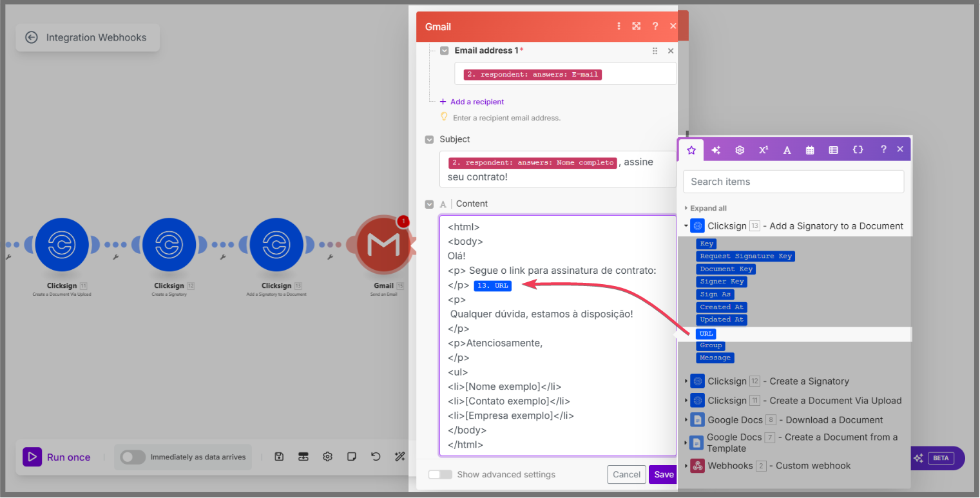Toggle the Email address 1 map checkbox
980x498 pixels.
point(445,50)
